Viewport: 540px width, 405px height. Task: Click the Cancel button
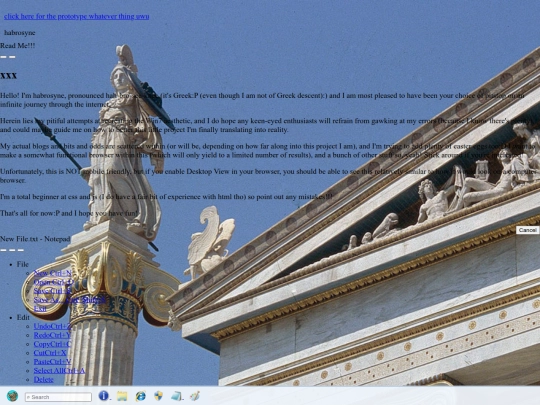click(x=527, y=230)
